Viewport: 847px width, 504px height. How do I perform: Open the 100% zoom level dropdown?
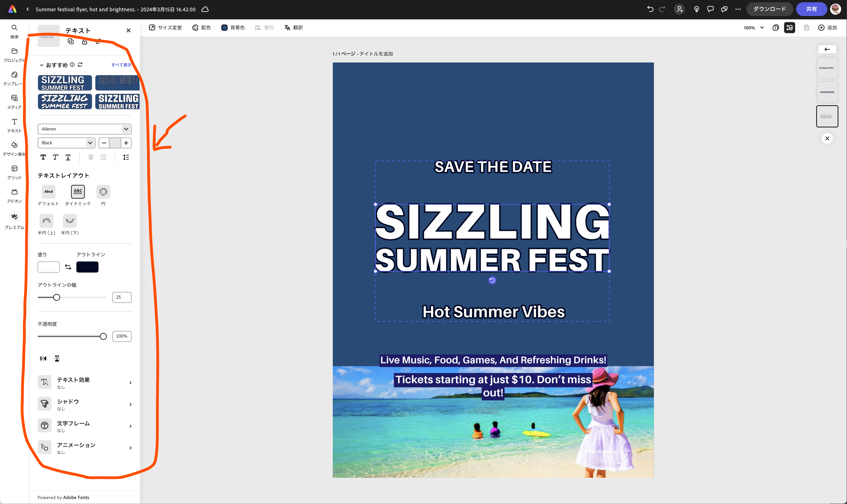(x=753, y=27)
